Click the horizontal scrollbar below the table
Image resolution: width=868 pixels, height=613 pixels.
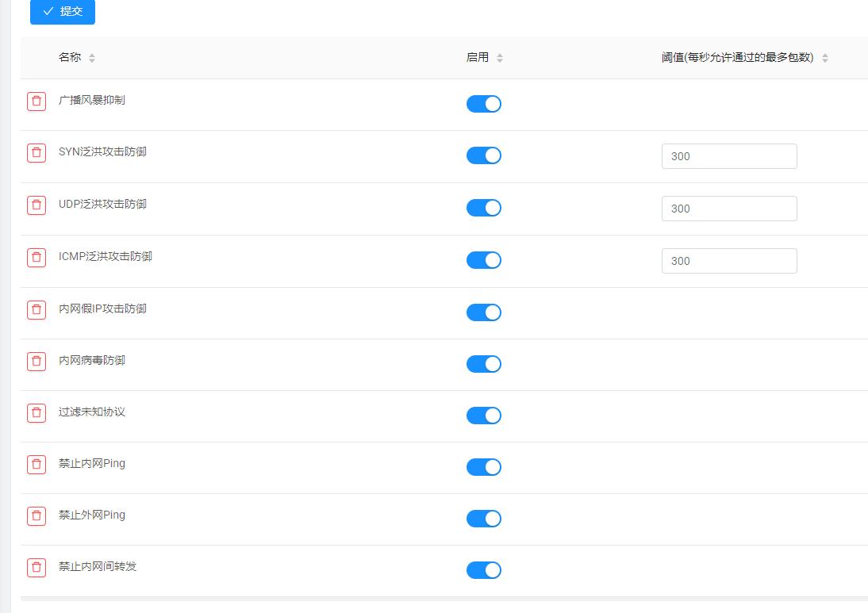444,599
